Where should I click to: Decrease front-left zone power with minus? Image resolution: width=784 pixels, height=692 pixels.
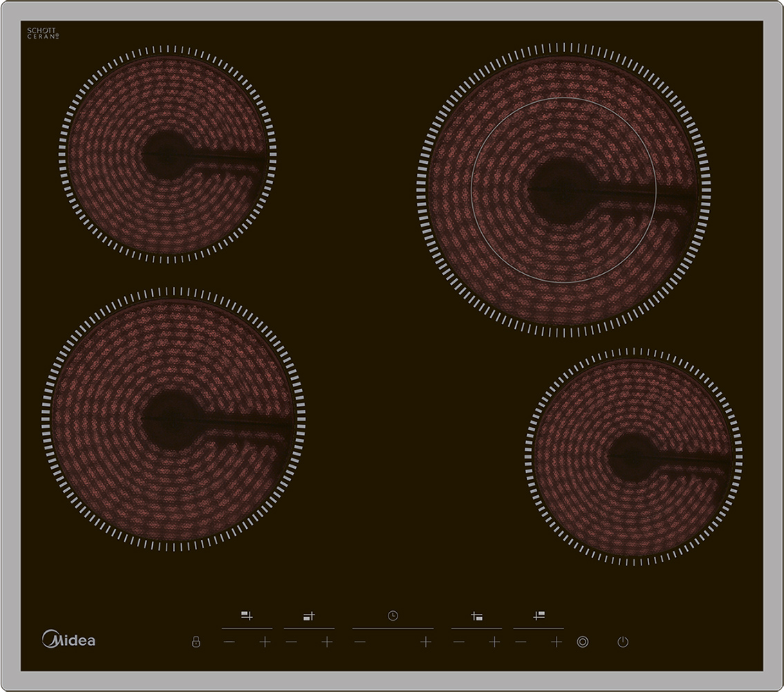click(292, 642)
